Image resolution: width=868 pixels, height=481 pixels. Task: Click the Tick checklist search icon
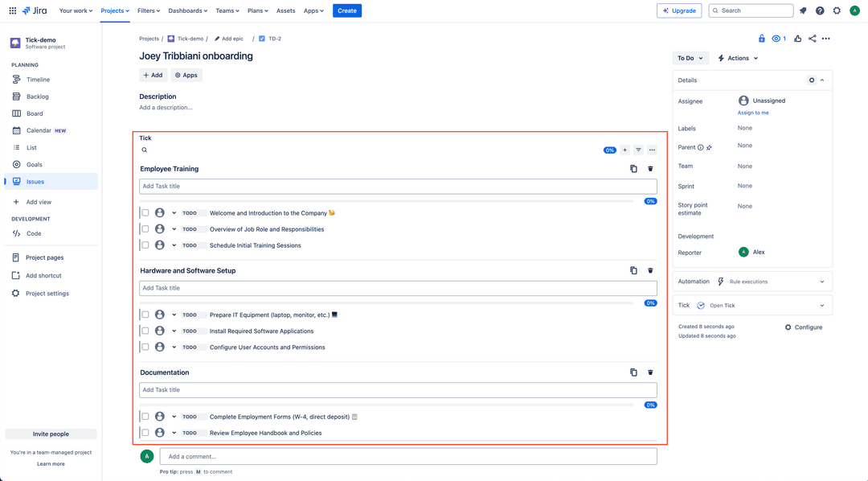(145, 150)
